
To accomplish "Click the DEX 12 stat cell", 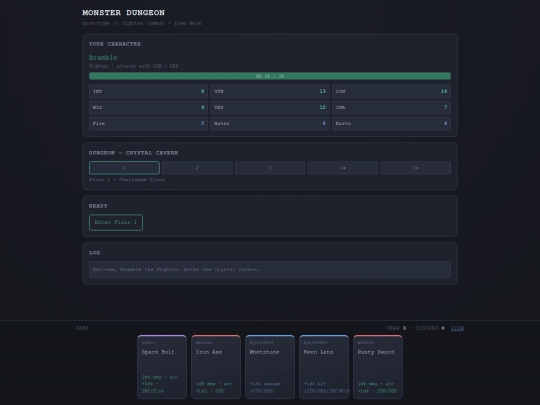I will click(270, 107).
